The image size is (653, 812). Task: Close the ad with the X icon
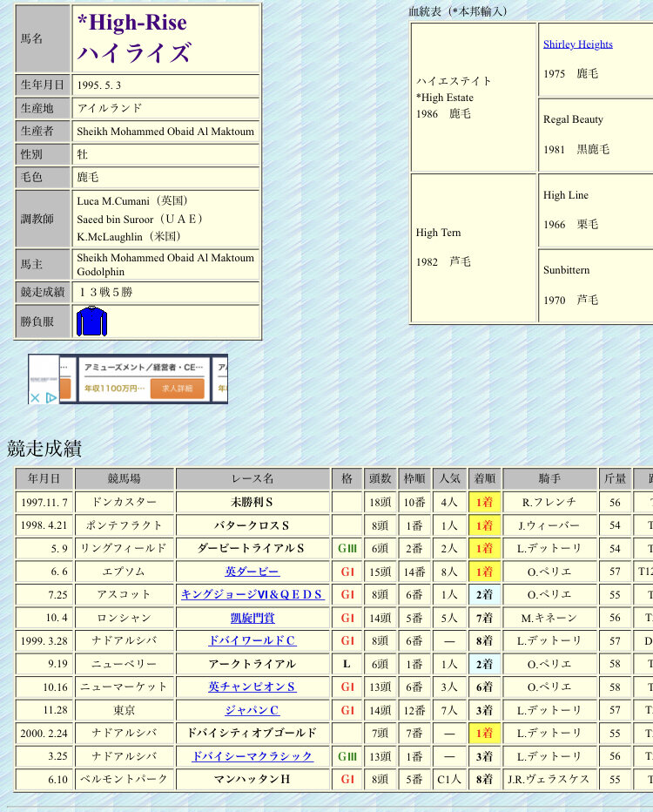[x=35, y=397]
